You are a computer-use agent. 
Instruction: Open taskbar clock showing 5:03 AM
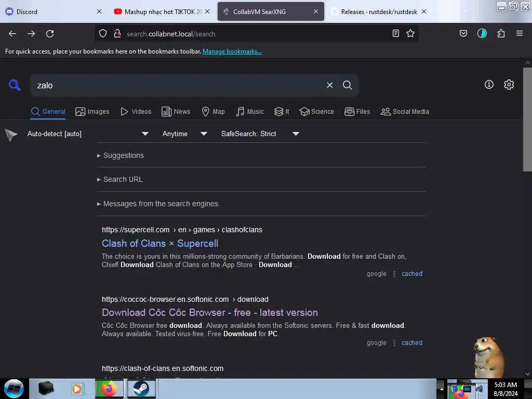(x=506, y=389)
